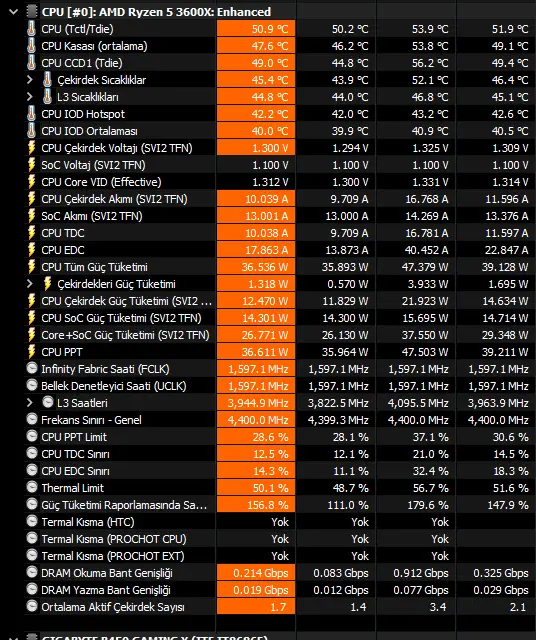Expand the Çekirdek Sıcaklıklar row
The image size is (536, 640).
pos(29,80)
